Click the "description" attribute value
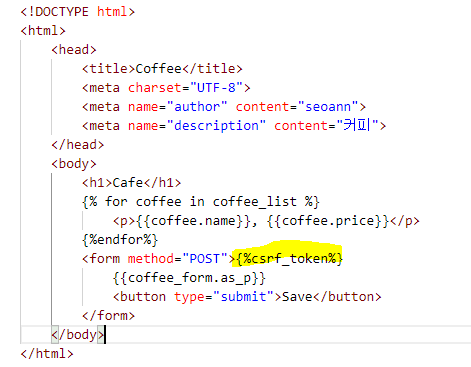Viewport: 471px width, 367px height. 216,126
